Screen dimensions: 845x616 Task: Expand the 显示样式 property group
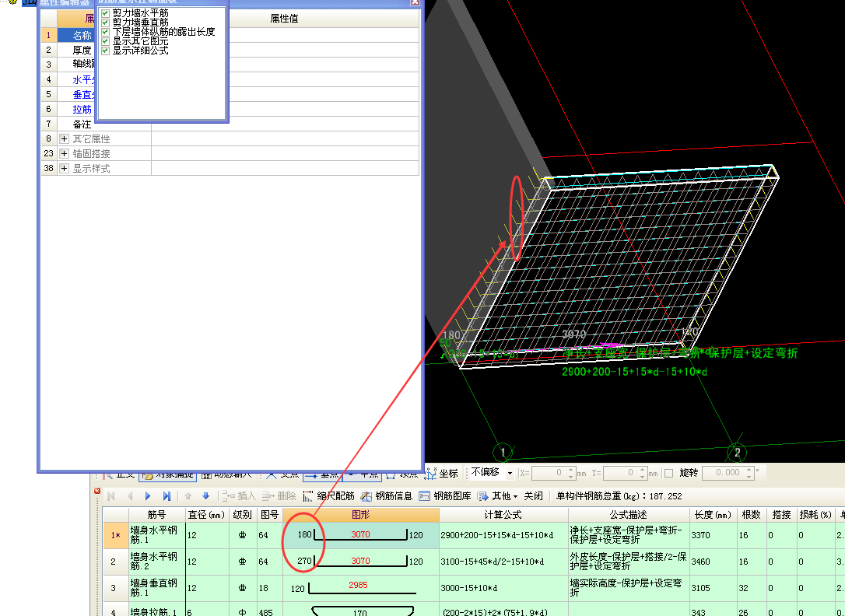(x=64, y=169)
